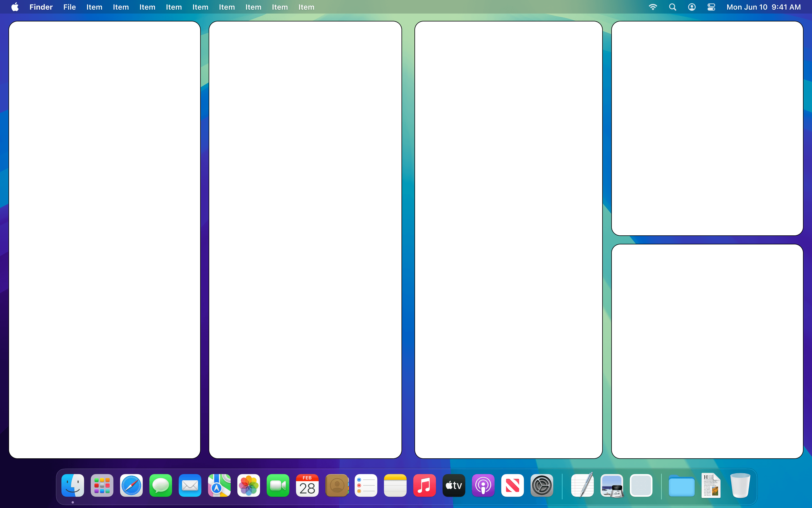Open System Settings gear in the Dock
The height and width of the screenshot is (508, 812).
[x=542, y=485]
